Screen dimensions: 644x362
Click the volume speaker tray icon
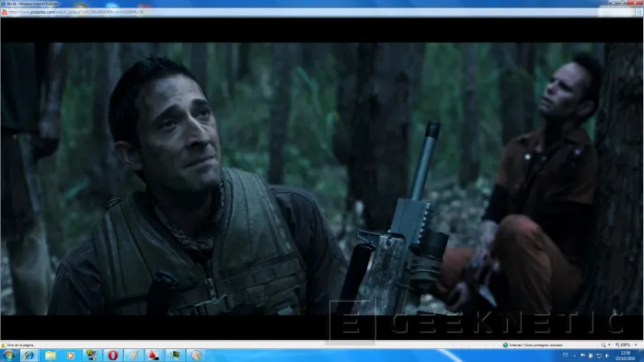tap(607, 356)
